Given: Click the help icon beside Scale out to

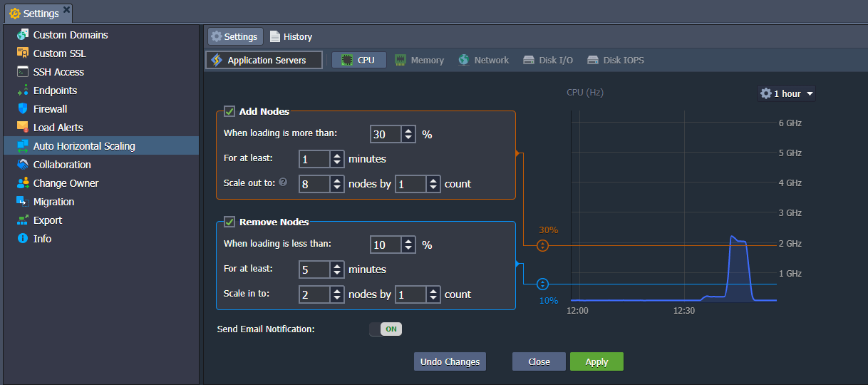Looking at the screenshot, I should 283,183.
